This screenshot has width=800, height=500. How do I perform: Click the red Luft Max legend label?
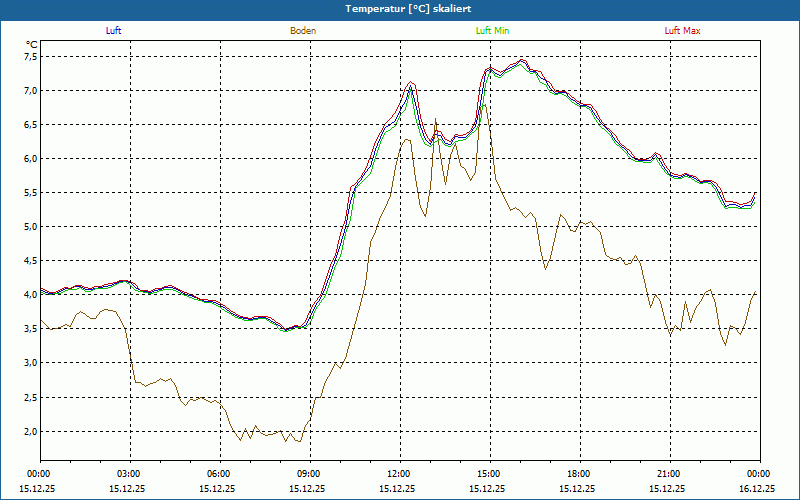point(682,31)
